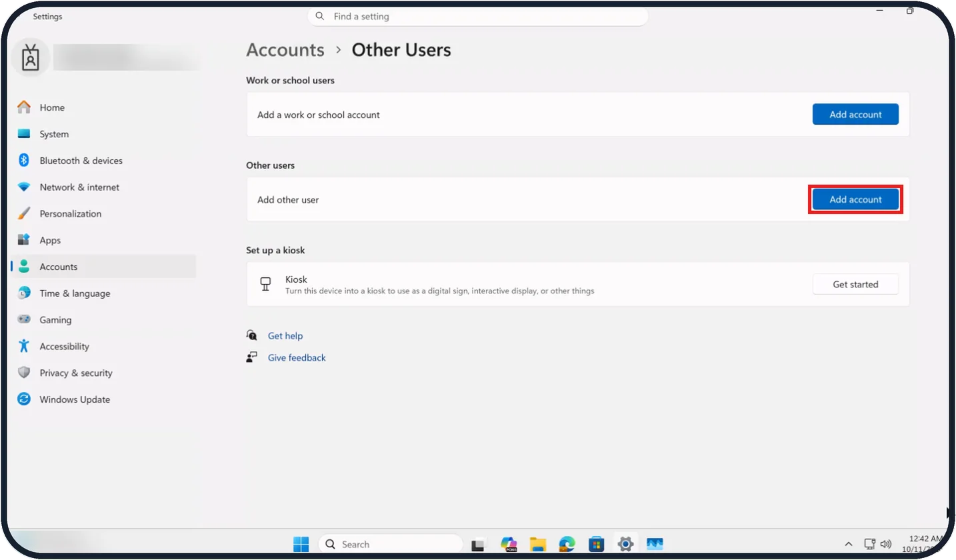
Task: Click the taskbar Search box
Action: click(x=391, y=544)
